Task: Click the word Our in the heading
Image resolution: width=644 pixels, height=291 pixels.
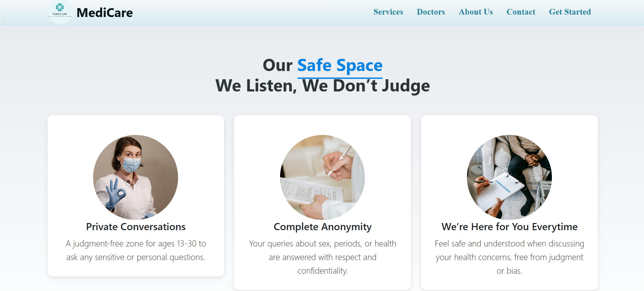Action: (278, 65)
